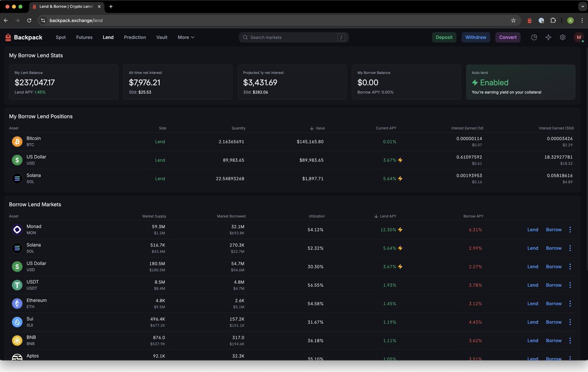The width and height of the screenshot is (588, 372).
Task: Click the lightning bolt beside Monad 12.30%
Action: click(400, 229)
